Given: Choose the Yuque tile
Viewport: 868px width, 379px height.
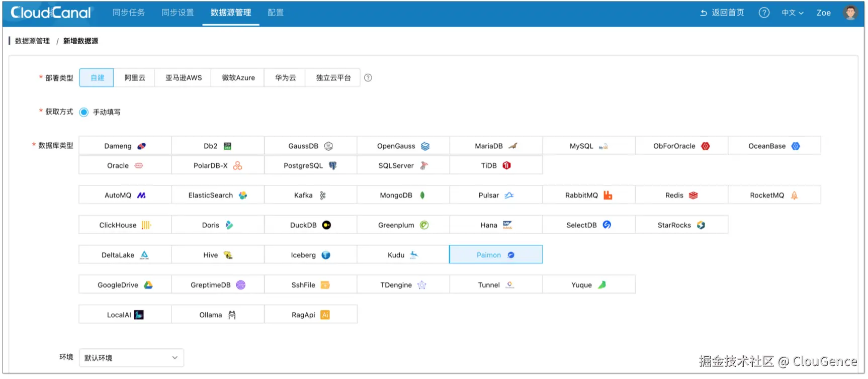Looking at the screenshot, I should (x=589, y=285).
